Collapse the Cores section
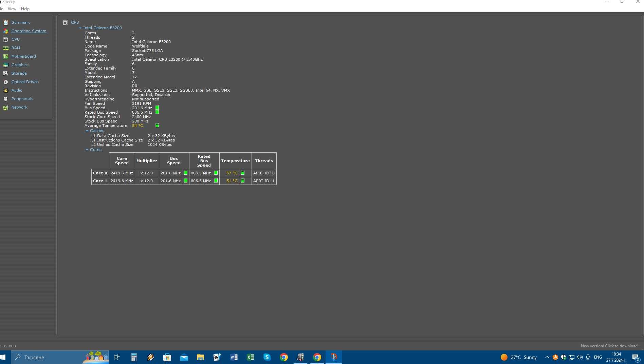644x364 pixels. tap(87, 150)
